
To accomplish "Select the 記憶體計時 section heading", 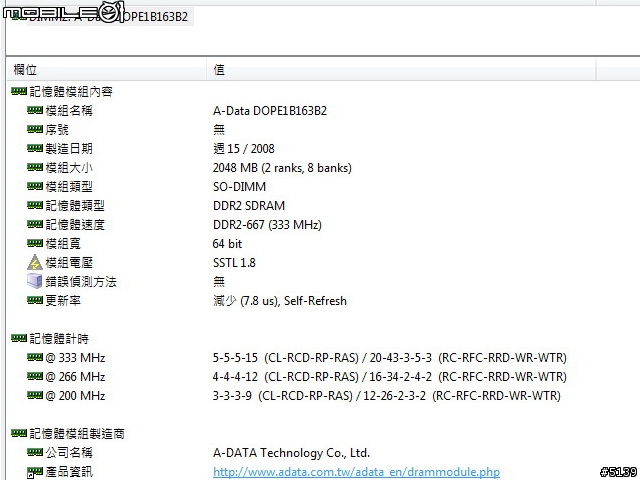I will (x=59, y=338).
